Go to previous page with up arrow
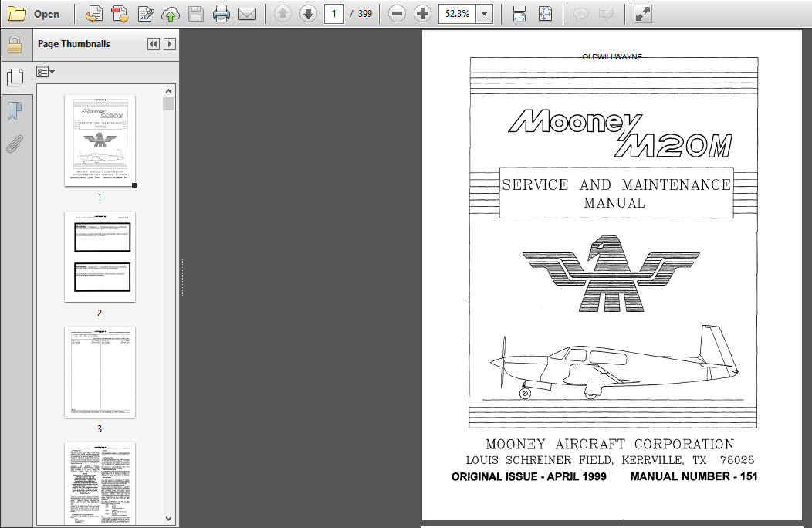Screen dimensions: 812x528 point(283,14)
